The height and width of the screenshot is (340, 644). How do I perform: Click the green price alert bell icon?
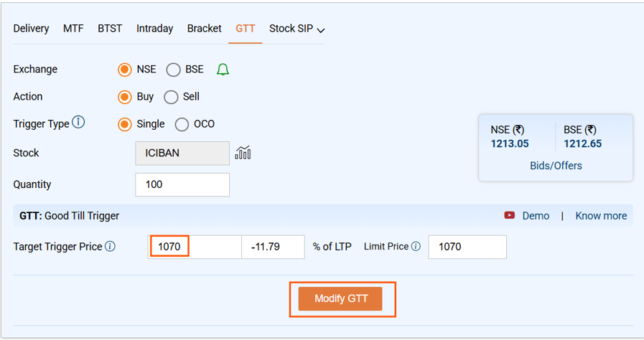(x=223, y=70)
